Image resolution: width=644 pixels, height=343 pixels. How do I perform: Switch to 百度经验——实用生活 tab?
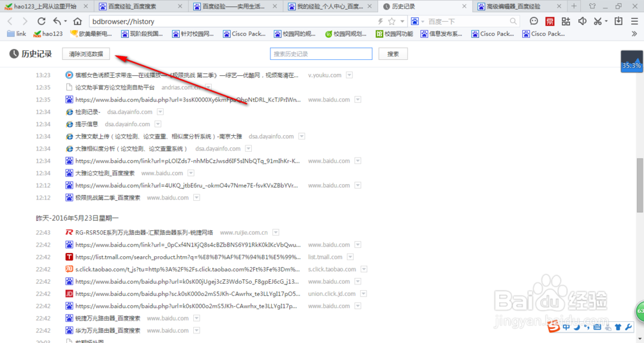[236, 6]
